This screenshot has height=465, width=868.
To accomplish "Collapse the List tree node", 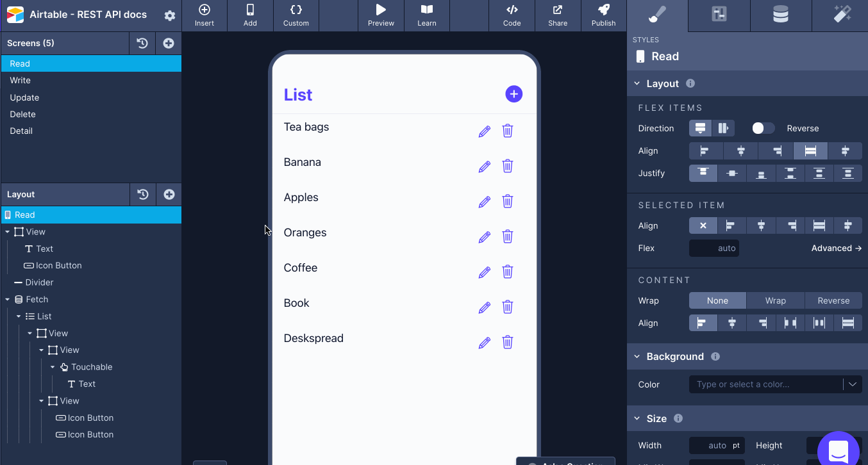I will point(19,316).
